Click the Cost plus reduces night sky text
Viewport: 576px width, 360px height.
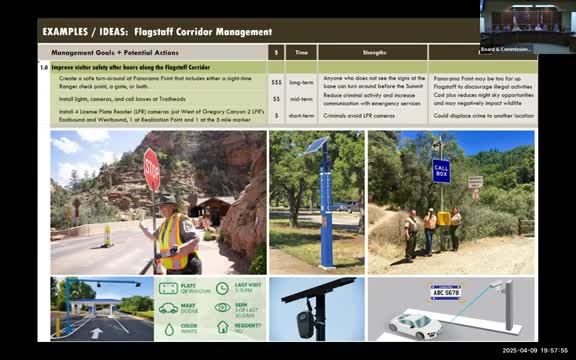pos(483,99)
